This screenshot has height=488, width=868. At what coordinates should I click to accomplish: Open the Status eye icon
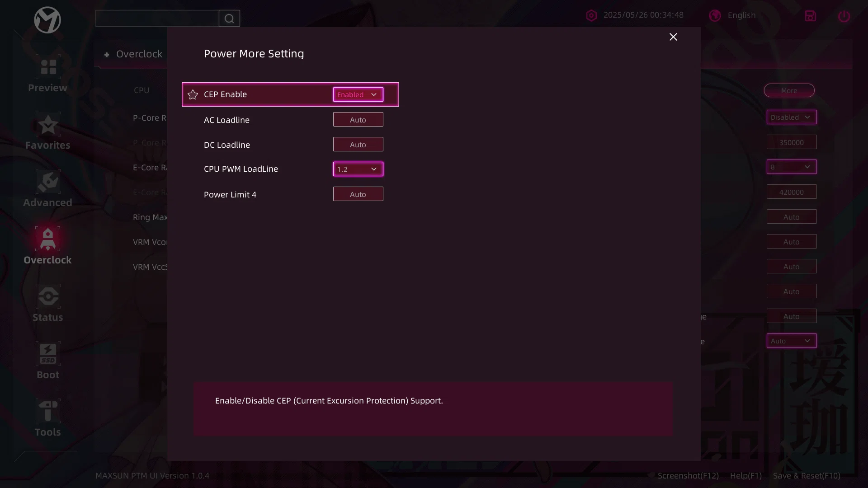coord(48,296)
